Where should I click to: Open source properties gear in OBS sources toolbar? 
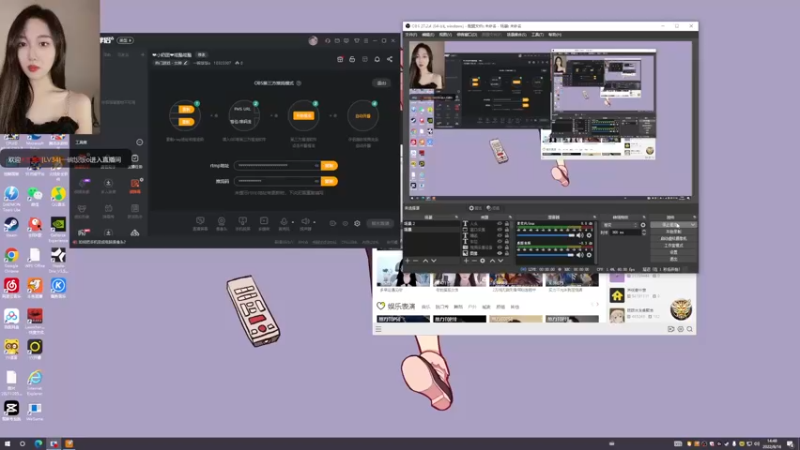pyautogui.click(x=483, y=261)
